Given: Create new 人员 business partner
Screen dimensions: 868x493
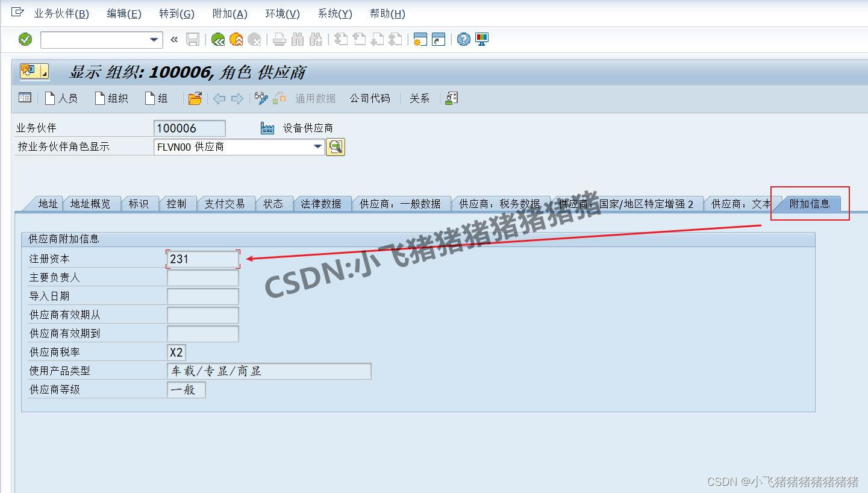Looking at the screenshot, I should click(61, 98).
